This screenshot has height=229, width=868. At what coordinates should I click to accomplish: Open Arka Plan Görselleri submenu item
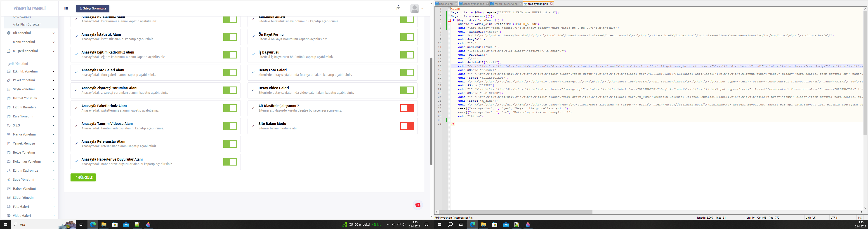(x=27, y=24)
